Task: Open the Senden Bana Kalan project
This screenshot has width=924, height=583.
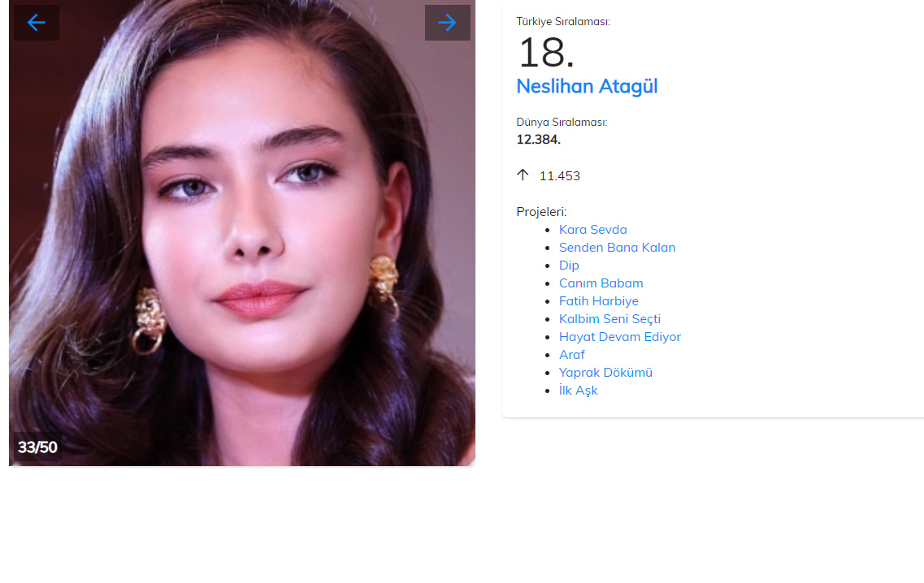Action: point(617,248)
